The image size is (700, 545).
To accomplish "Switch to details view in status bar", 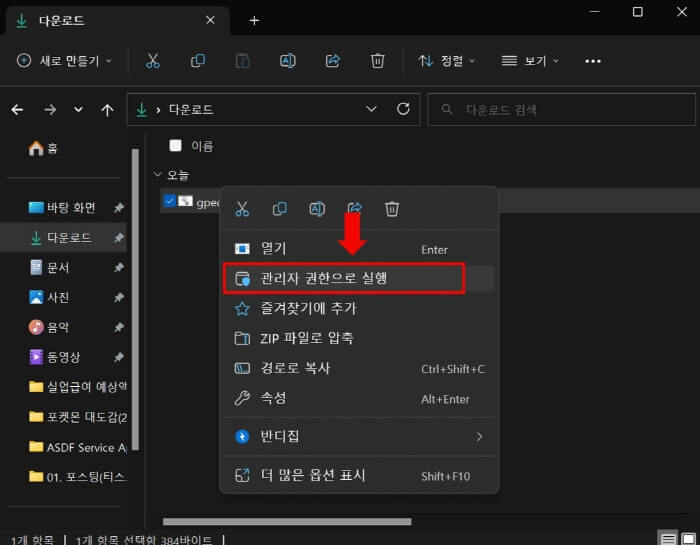I will point(668,539).
